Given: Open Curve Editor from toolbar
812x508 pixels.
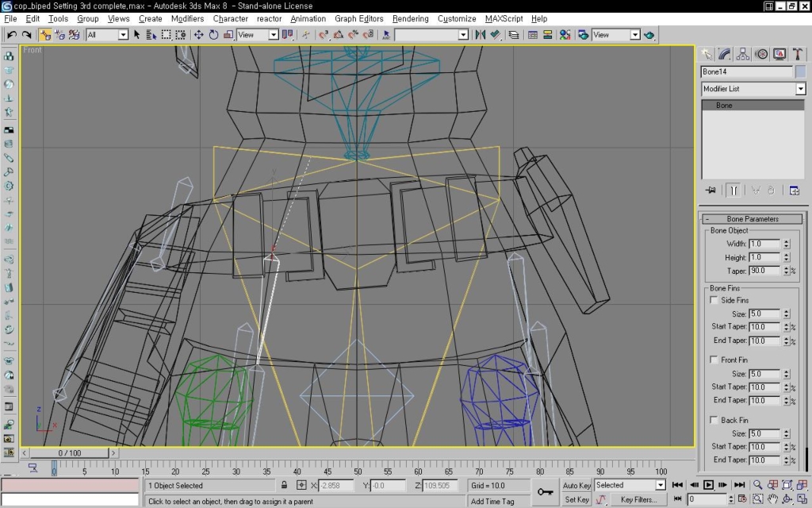Looking at the screenshot, I should 532,35.
